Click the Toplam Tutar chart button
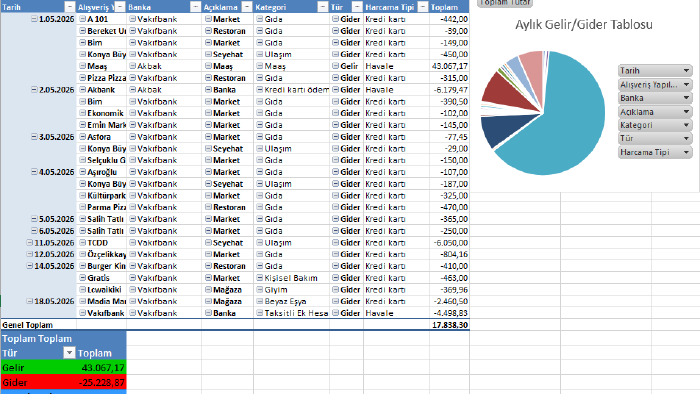Screen dimensions: 700x394 click(x=505, y=3)
